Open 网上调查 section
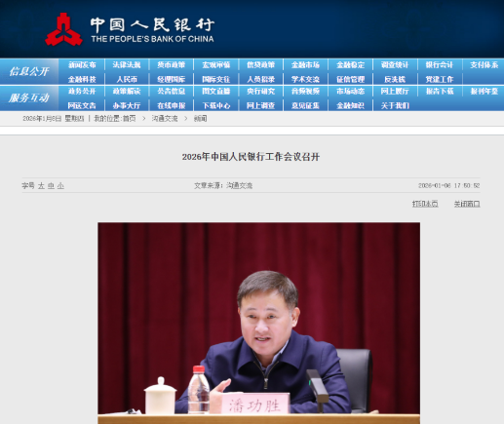This screenshot has width=504, height=424. coord(260,105)
